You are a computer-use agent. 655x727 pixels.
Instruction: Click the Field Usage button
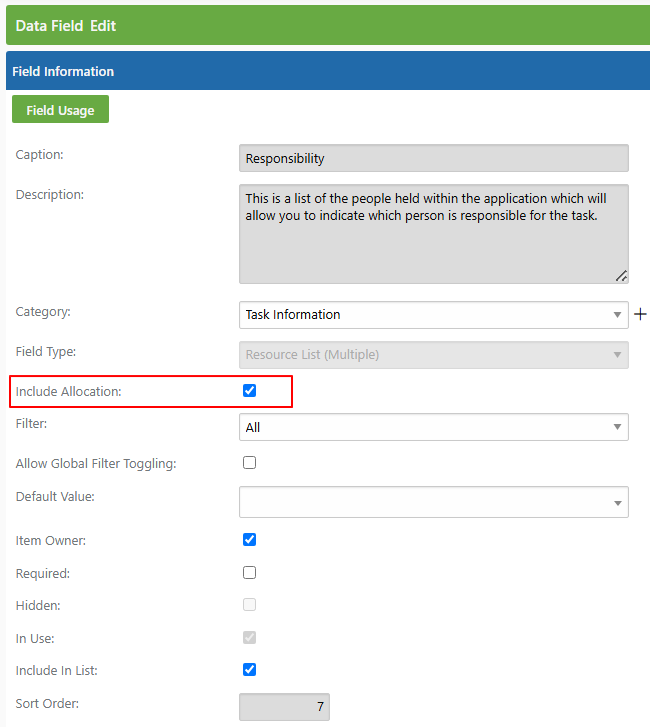60,109
